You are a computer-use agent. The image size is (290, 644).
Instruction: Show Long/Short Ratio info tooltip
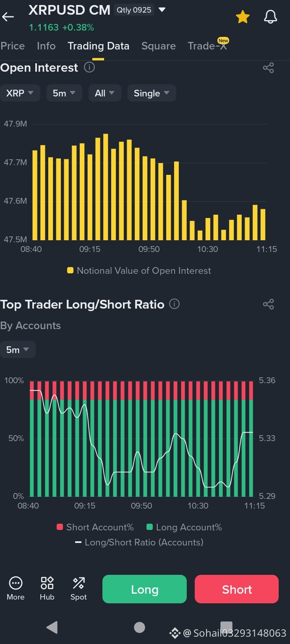pyautogui.click(x=174, y=304)
